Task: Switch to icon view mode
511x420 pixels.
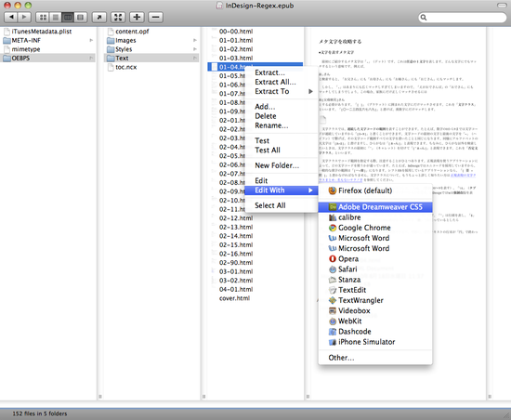Action: pyautogui.click(x=43, y=18)
